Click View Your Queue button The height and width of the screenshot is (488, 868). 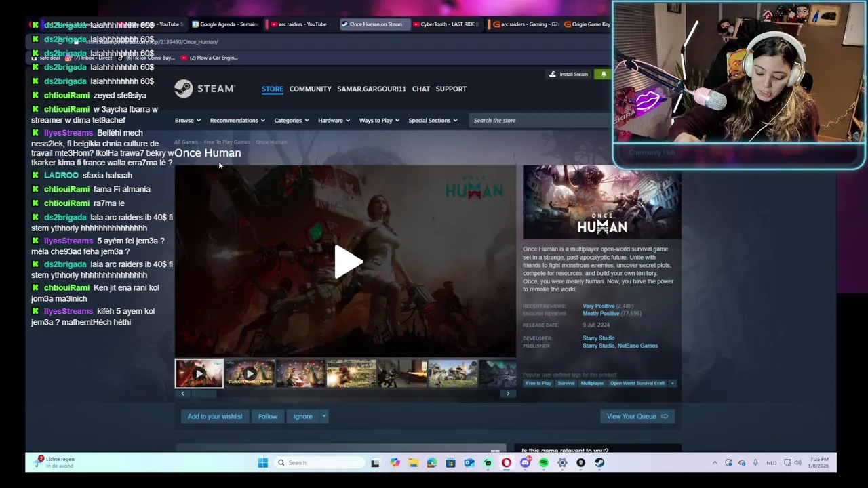click(637, 416)
